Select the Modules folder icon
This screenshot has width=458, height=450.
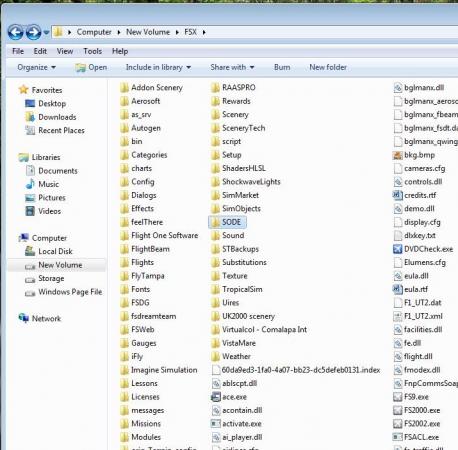pos(125,437)
